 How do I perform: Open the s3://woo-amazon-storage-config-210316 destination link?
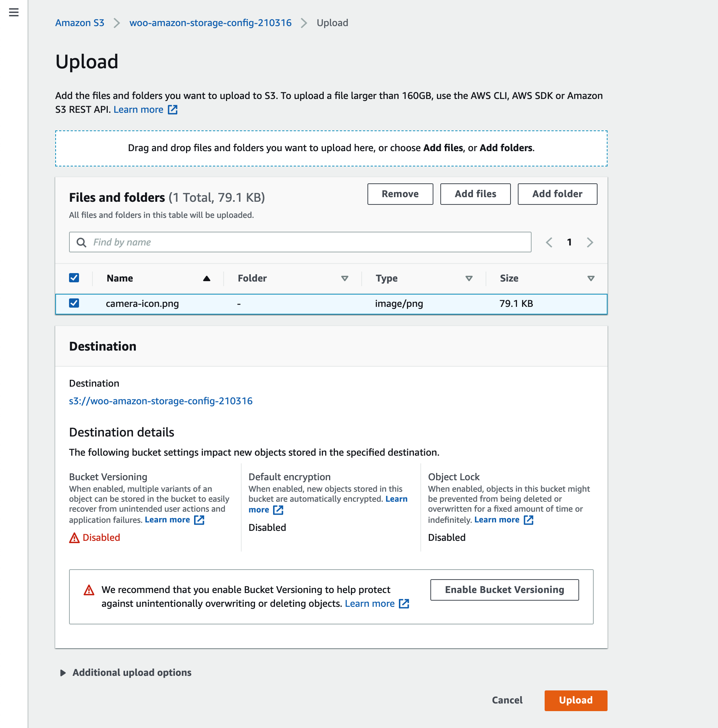[160, 401]
